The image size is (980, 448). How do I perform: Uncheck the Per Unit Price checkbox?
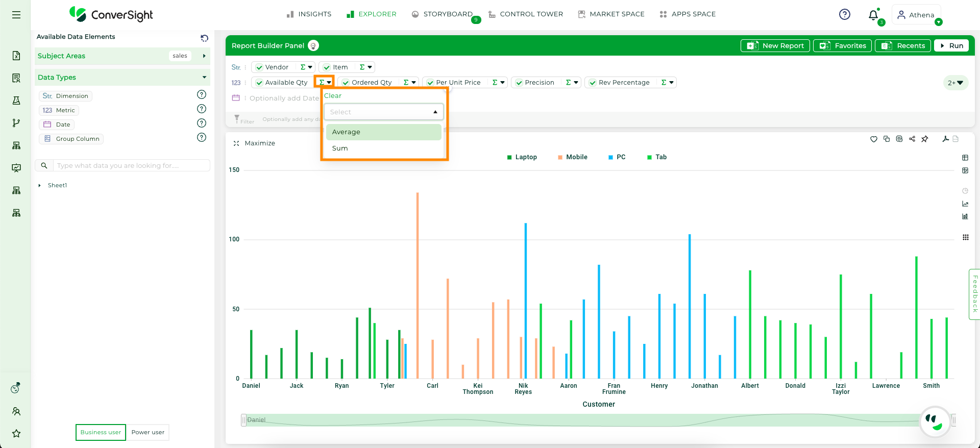430,83
